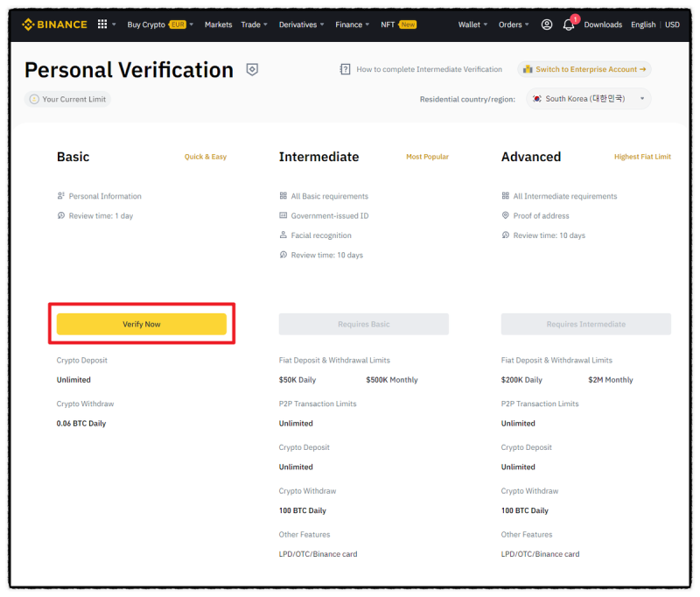Expand the Wallet menu dropdown
This screenshot has width=700, height=597.
pyautogui.click(x=486, y=25)
